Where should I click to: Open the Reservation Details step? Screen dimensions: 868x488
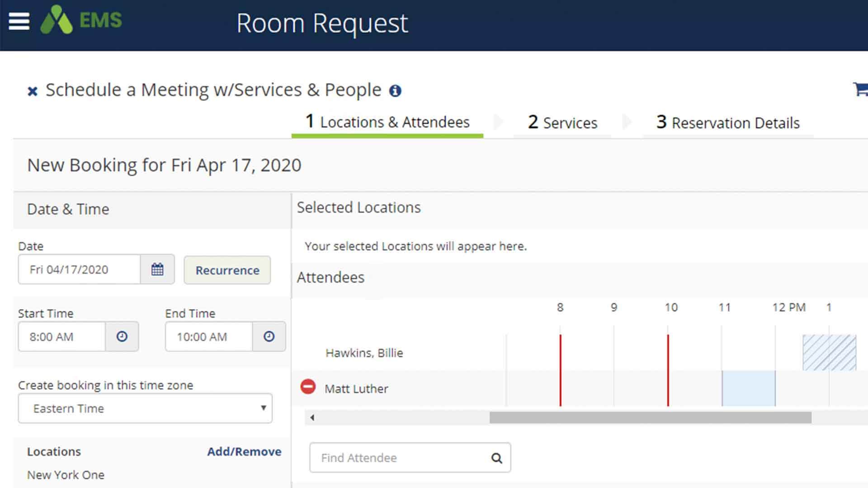727,122
